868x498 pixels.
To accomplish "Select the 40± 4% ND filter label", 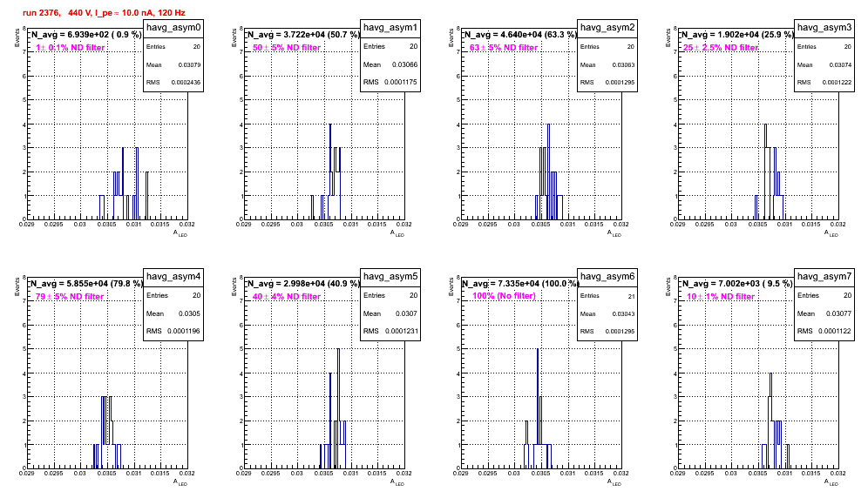I will point(287,297).
